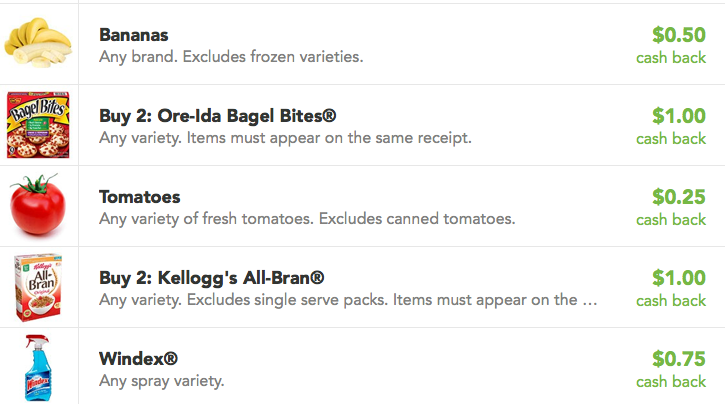The height and width of the screenshot is (404, 725).
Task: Select Buy 2: Ore-Ida Bagel Bites title
Action: [x=217, y=116]
